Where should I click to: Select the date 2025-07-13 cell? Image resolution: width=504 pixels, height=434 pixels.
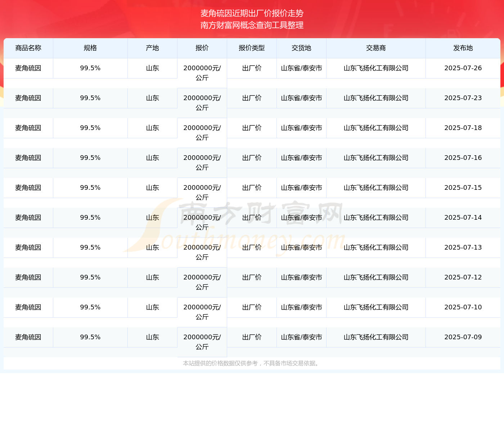[463, 247]
